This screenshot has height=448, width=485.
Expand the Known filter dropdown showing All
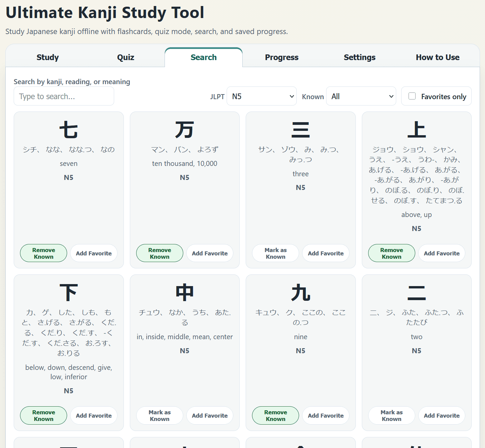[361, 96]
